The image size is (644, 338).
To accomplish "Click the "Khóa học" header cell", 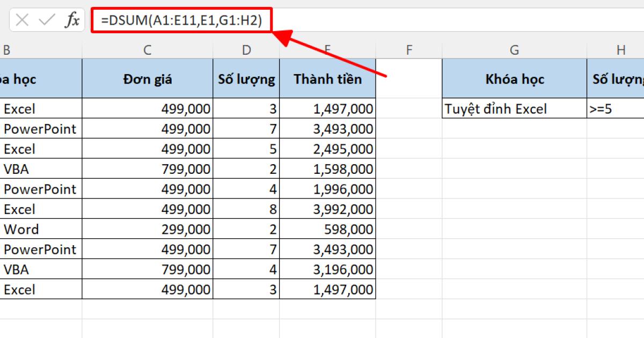I will point(514,78).
